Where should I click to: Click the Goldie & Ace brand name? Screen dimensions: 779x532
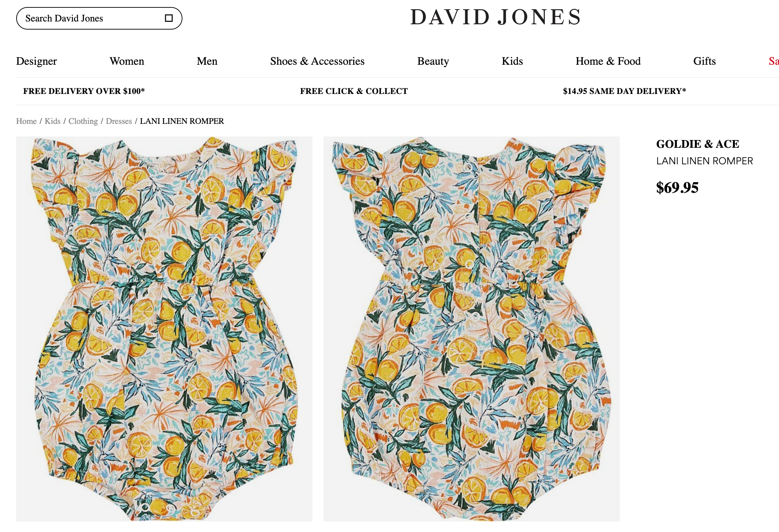(698, 144)
